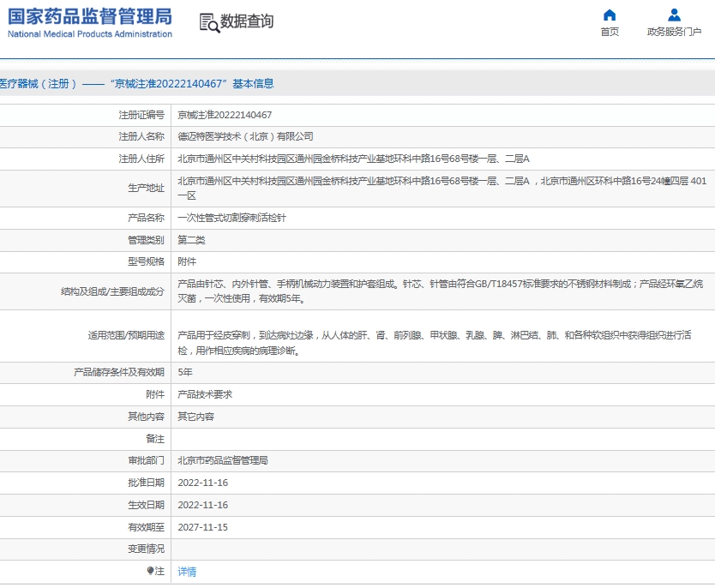Click the registrant name 德迈特医学技术（北京）有限公司
This screenshot has width=715, height=588.
coord(245,137)
